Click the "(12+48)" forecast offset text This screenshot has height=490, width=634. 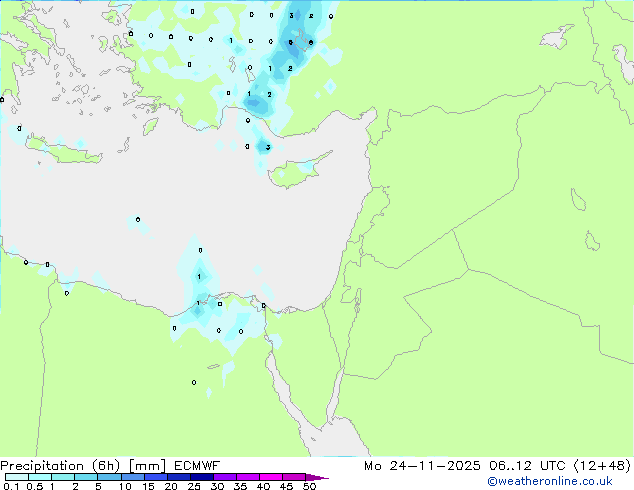(x=602, y=466)
